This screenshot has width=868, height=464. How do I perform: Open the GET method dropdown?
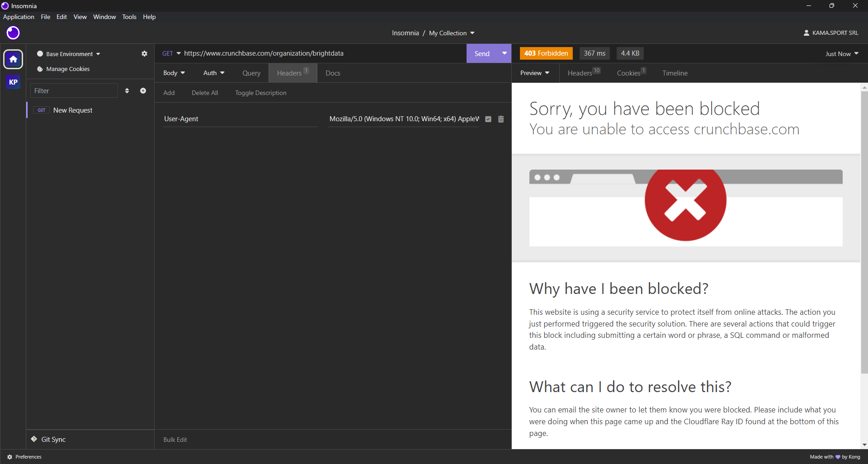(170, 53)
